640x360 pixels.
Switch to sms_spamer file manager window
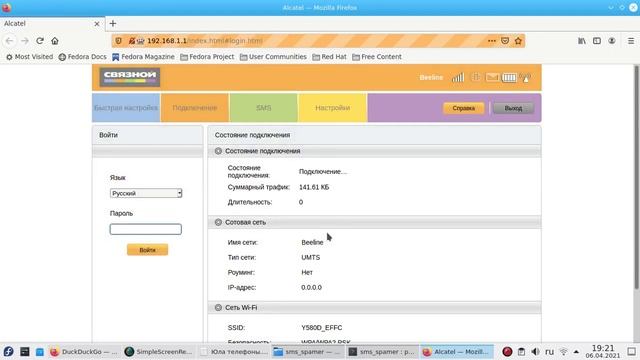[x=307, y=351]
